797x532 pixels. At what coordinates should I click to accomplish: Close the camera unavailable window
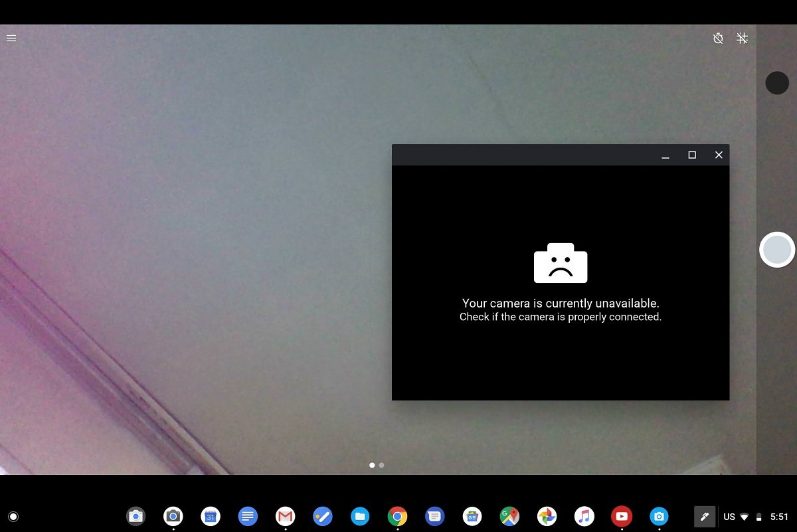(x=719, y=155)
